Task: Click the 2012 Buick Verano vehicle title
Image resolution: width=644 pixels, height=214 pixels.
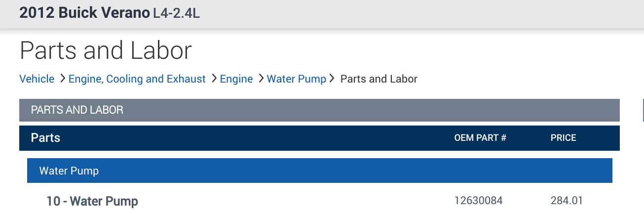Action: pos(84,13)
